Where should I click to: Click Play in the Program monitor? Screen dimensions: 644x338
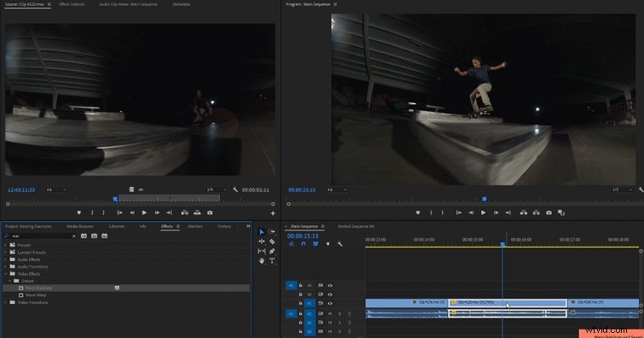pyautogui.click(x=484, y=213)
